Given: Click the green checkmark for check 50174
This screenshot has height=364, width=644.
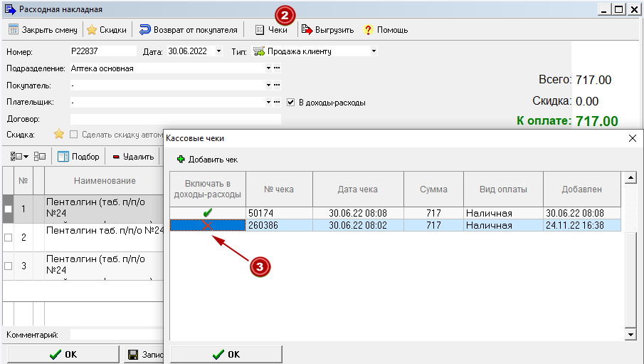Looking at the screenshot, I should (207, 213).
